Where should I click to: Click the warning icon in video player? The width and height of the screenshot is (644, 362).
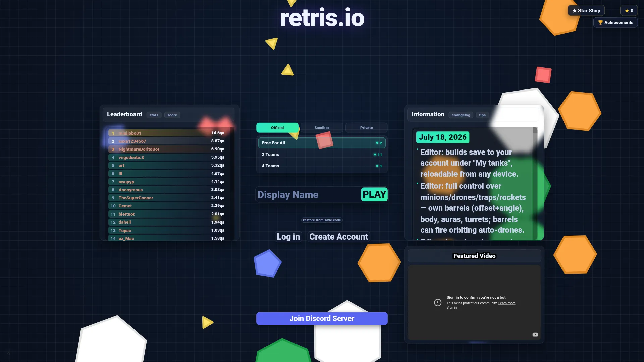[438, 302]
